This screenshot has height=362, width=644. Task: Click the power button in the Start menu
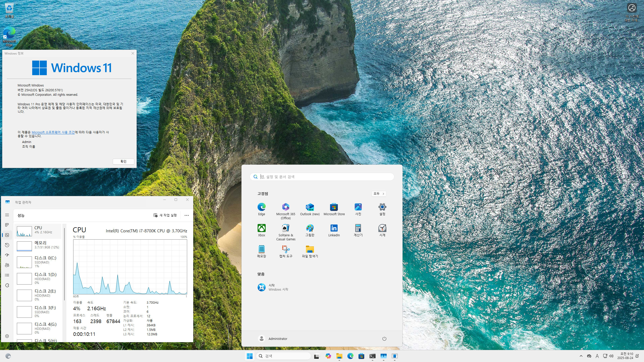click(384, 339)
